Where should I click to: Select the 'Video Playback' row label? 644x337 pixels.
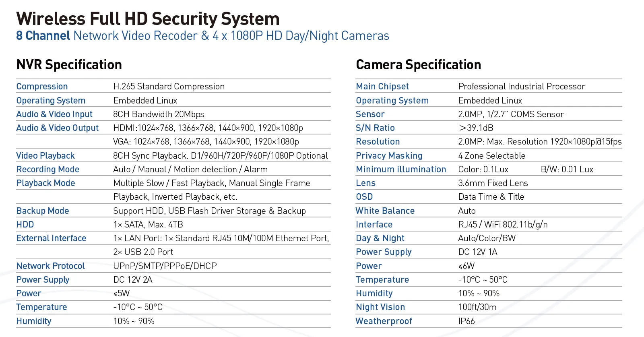[x=45, y=156]
